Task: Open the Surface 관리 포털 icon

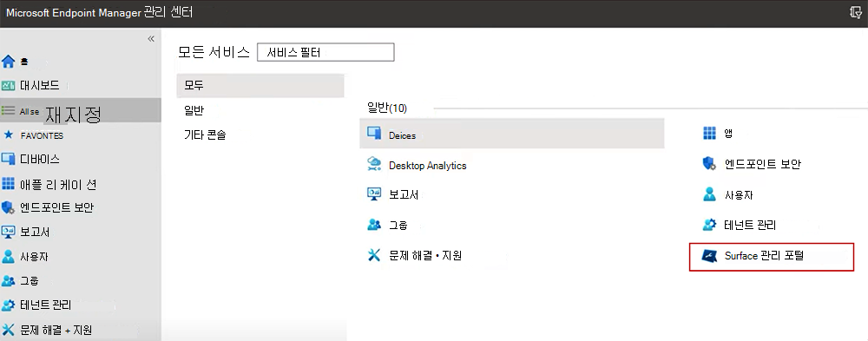Action: point(709,256)
